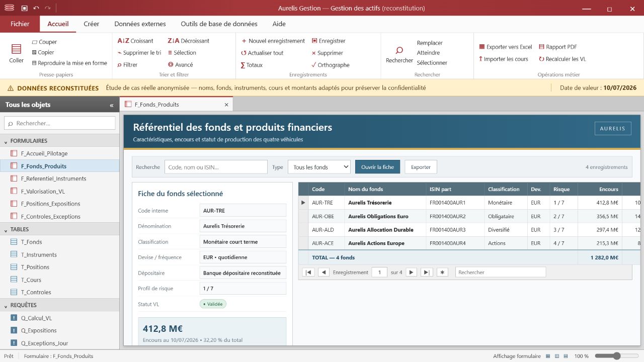The width and height of the screenshot is (644, 362).
Task: Click Remplacer in Rechercher group
Action: pyautogui.click(x=430, y=43)
